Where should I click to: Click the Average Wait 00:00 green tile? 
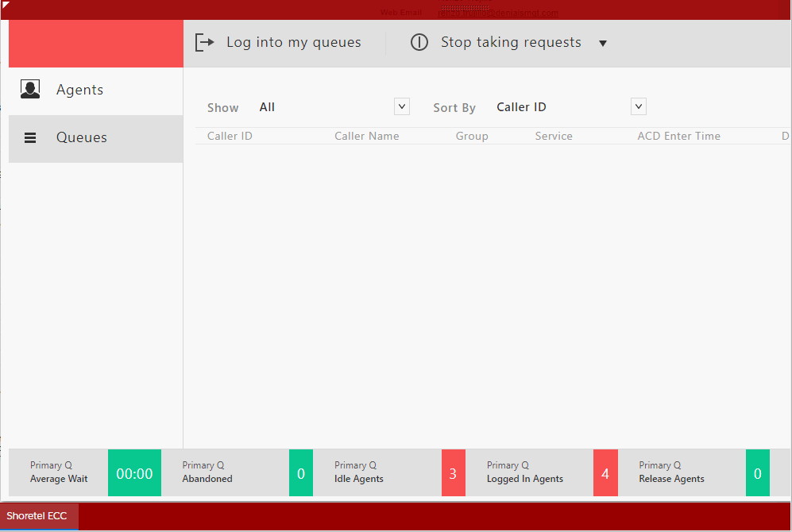coord(134,473)
